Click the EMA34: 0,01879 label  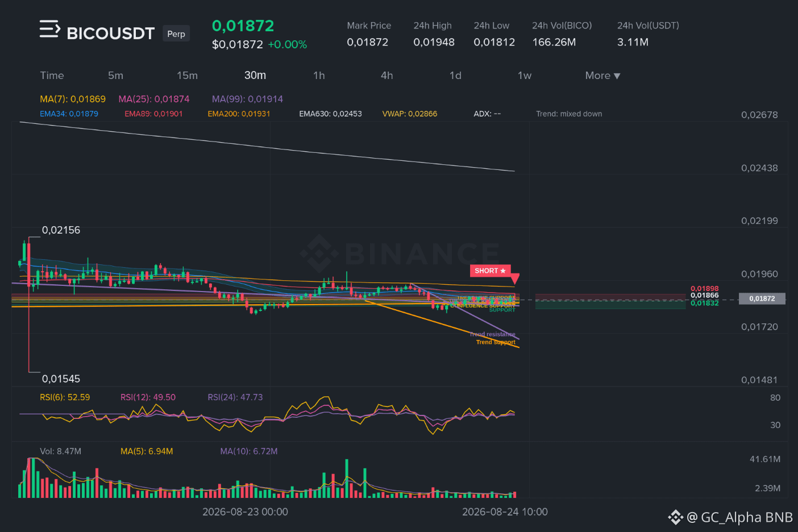[69, 114]
